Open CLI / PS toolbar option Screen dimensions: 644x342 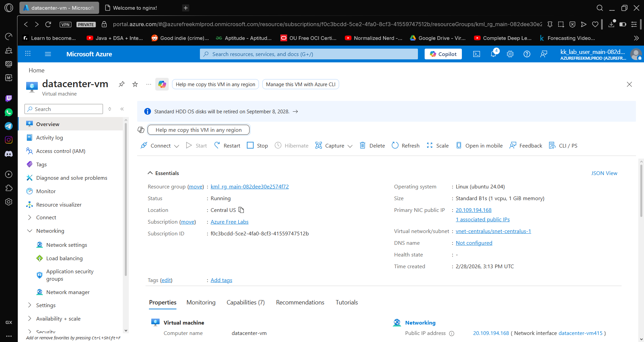[x=563, y=146]
